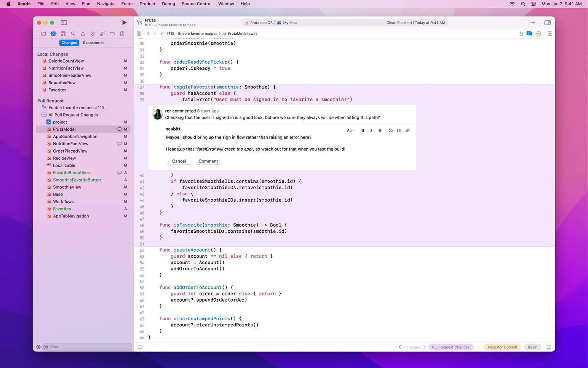Insert a table into the comment

(x=399, y=130)
